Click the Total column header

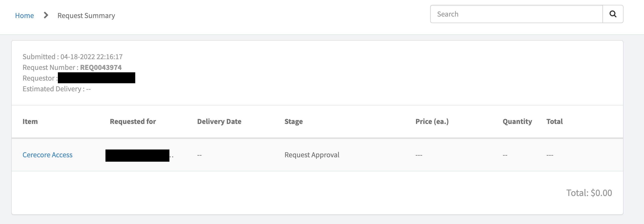(x=554, y=121)
